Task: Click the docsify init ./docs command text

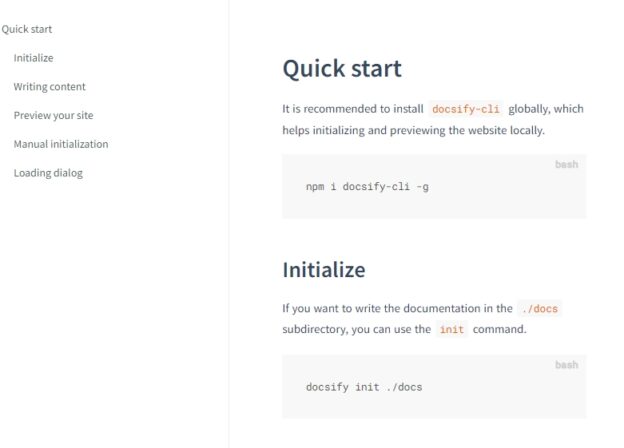Action: coord(364,387)
